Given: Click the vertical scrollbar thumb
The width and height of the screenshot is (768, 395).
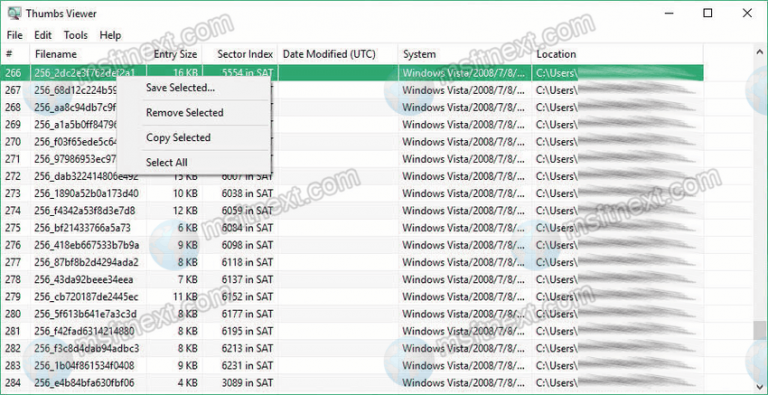Looking at the screenshot, I should 760,330.
